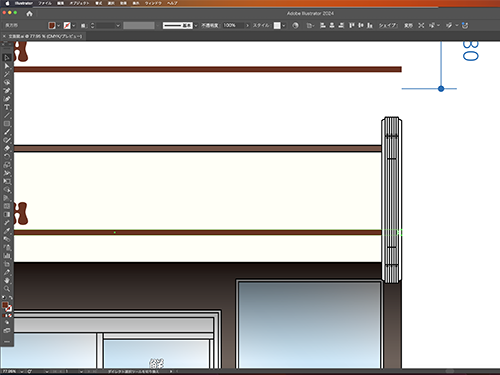Screen dimensions: 500x375
Task: Click fill color swatch in control bar
Action: click(x=52, y=25)
